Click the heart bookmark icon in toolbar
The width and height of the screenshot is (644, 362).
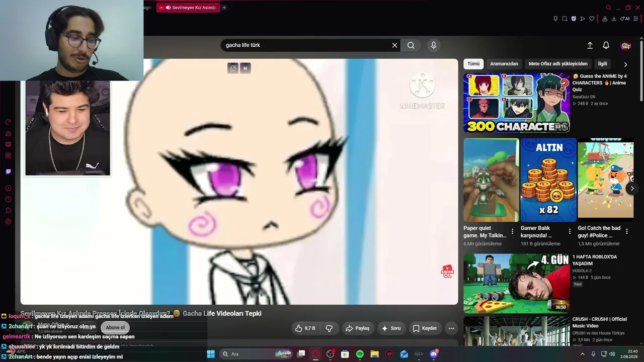(x=592, y=19)
